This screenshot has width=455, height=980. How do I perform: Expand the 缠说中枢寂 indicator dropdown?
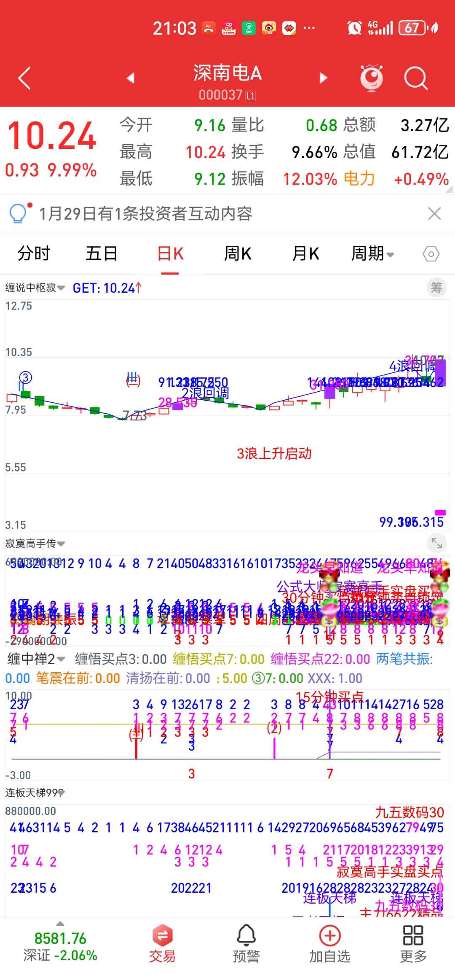(35, 288)
